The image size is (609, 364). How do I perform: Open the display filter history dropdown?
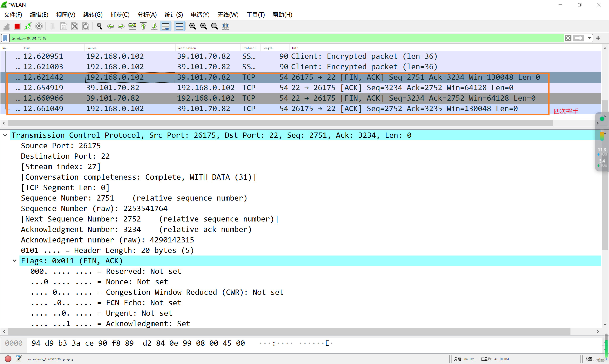[589, 38]
